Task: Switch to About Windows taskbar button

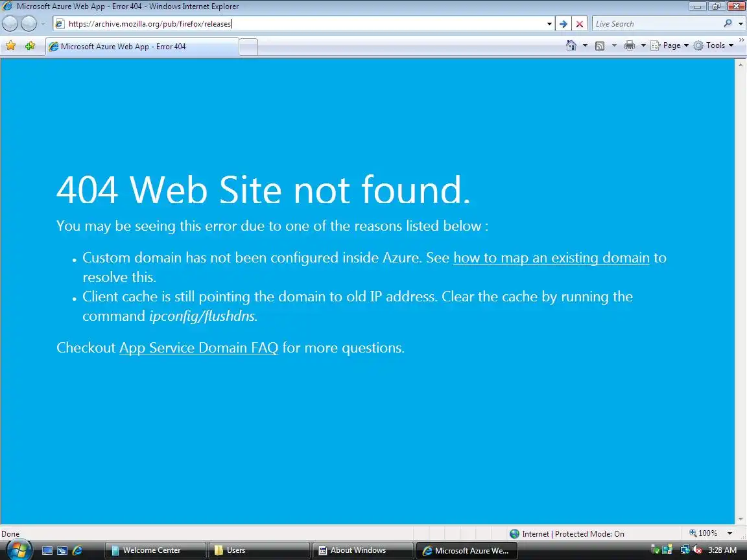Action: [362, 550]
